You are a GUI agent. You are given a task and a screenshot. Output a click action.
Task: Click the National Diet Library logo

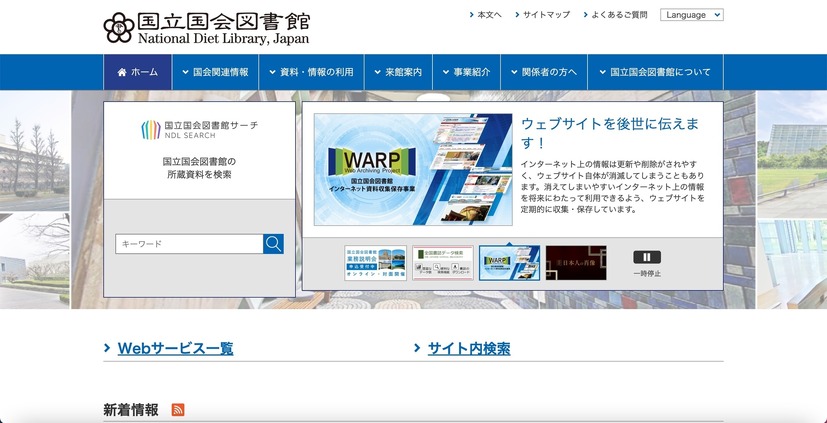coord(206,28)
